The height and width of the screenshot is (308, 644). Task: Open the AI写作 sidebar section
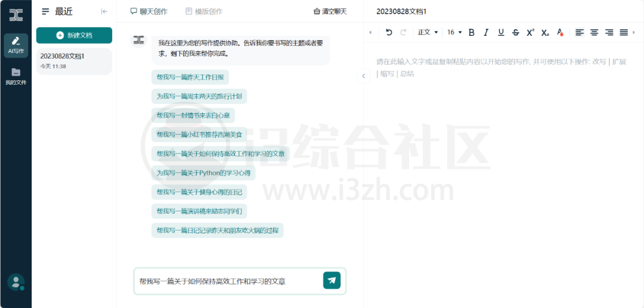(x=16, y=45)
